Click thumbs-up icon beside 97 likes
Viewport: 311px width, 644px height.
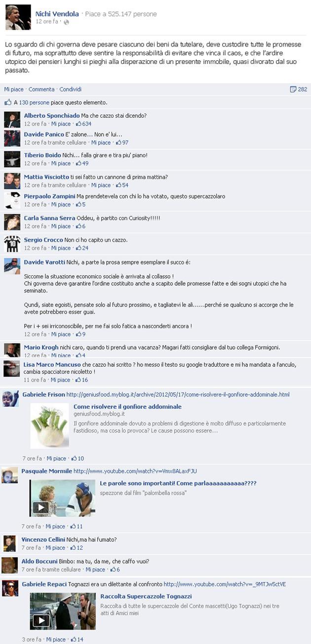coord(118,142)
